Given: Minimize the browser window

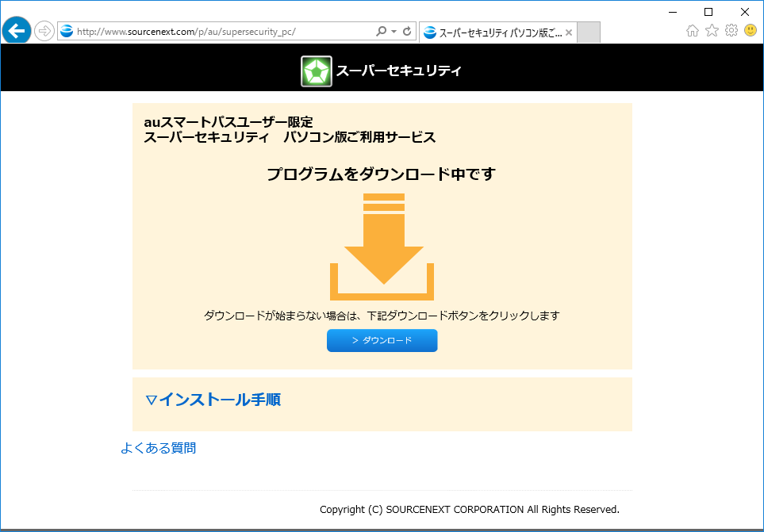Looking at the screenshot, I should tap(673, 12).
